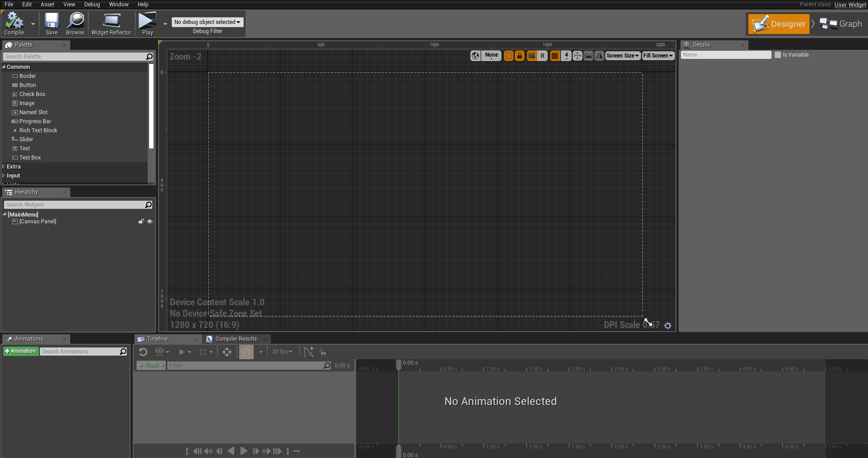Viewport: 868px width, 458px height.
Task: Select Button in the palette
Action: click(x=28, y=85)
